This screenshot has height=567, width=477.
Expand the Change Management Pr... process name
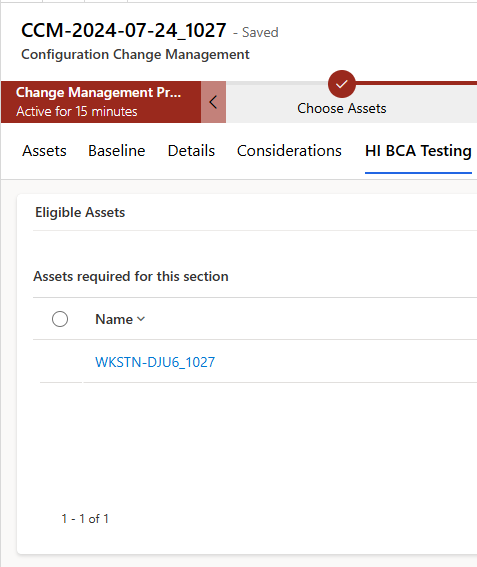tap(98, 93)
